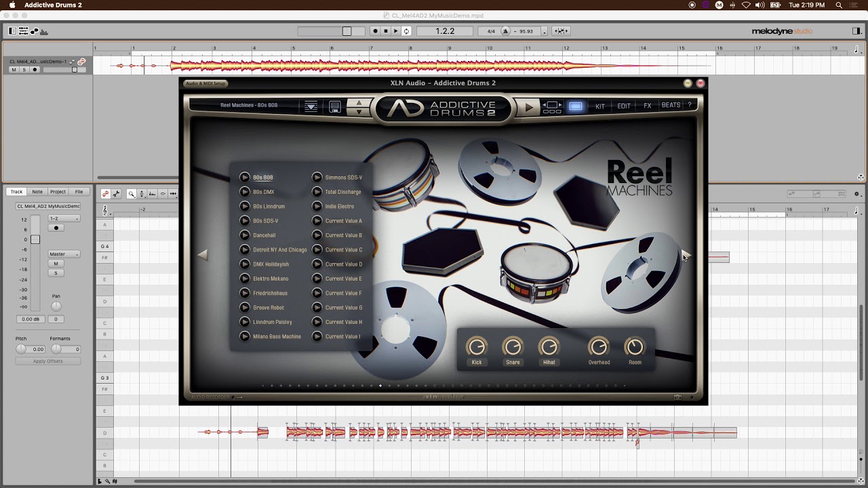Preview the Total Discharge preset
Screen dimensions: 868x488
click(x=317, y=192)
